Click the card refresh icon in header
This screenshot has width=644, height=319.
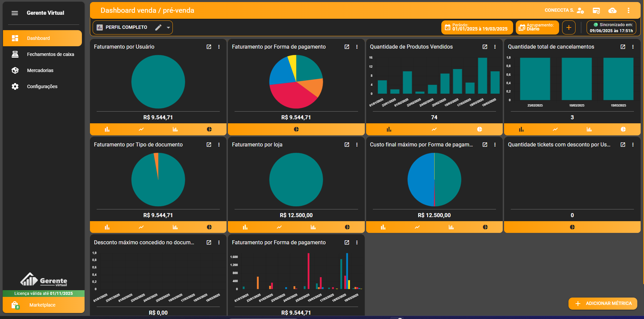[596, 11]
